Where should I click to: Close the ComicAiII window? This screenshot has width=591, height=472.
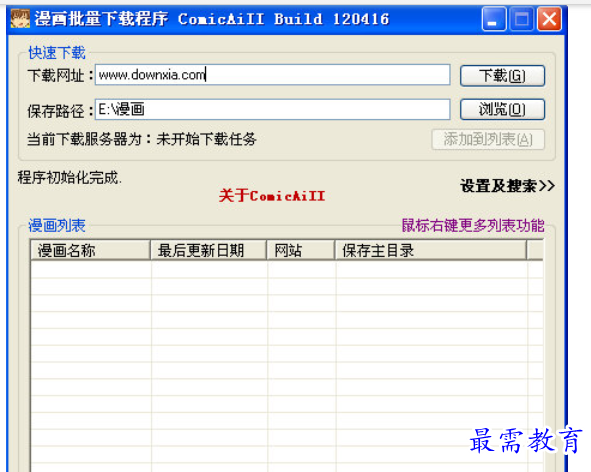pyautogui.click(x=549, y=19)
